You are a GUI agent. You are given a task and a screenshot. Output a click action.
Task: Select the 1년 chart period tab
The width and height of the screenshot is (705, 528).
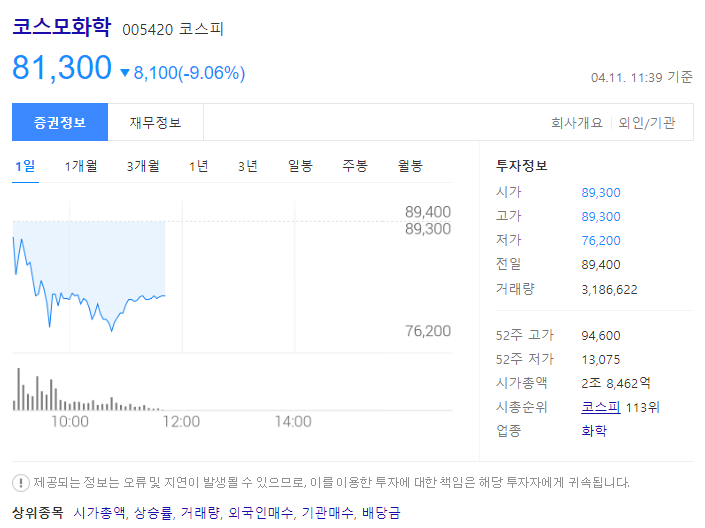(198, 166)
